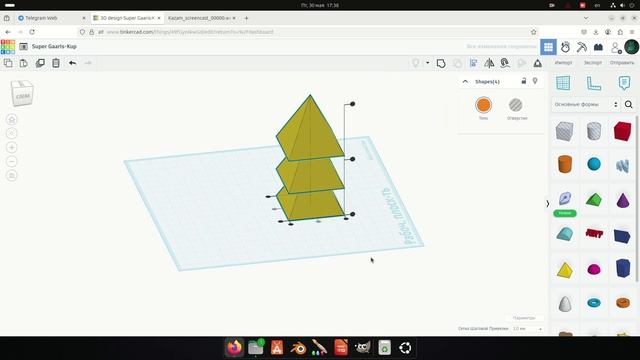Undo the last action
Viewport: 640px width, 360px height.
click(x=72, y=63)
